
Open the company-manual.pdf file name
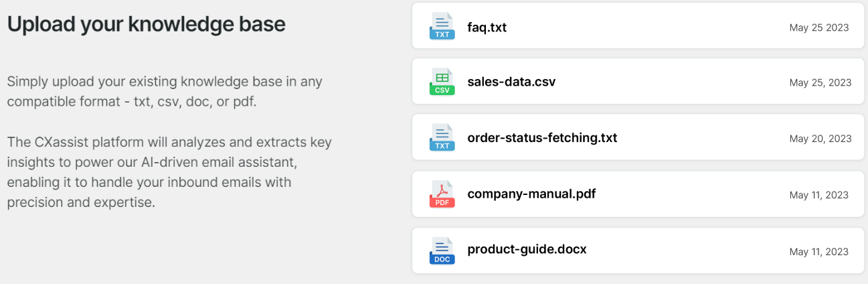coord(531,194)
